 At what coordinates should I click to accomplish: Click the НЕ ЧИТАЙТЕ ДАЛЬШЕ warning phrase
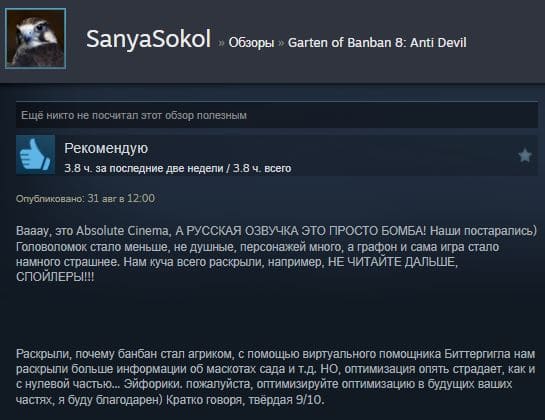(393, 262)
